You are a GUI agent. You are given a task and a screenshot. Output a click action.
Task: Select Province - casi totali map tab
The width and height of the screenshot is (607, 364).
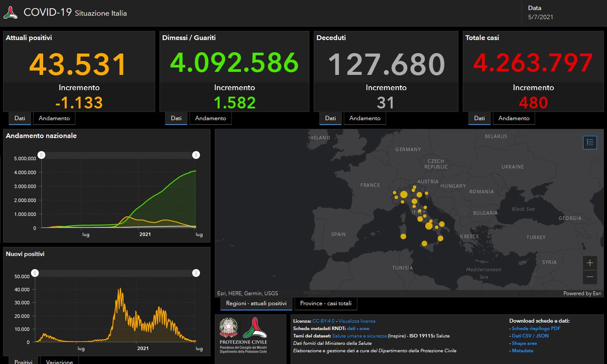click(326, 303)
